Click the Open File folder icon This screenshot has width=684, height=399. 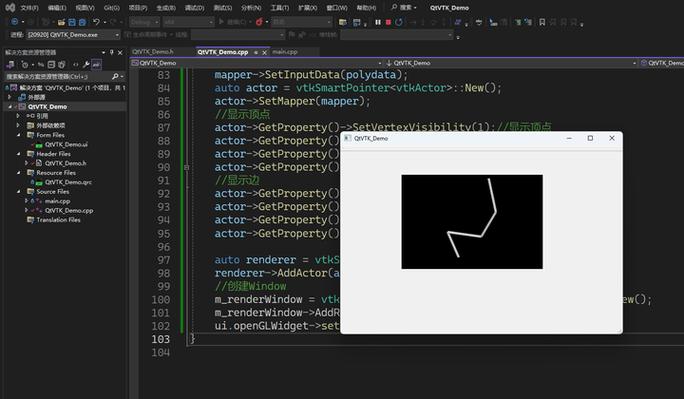tap(61, 22)
